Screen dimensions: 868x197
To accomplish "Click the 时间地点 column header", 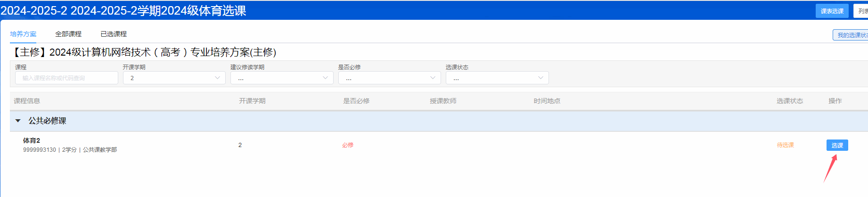I will pyautogui.click(x=547, y=101).
